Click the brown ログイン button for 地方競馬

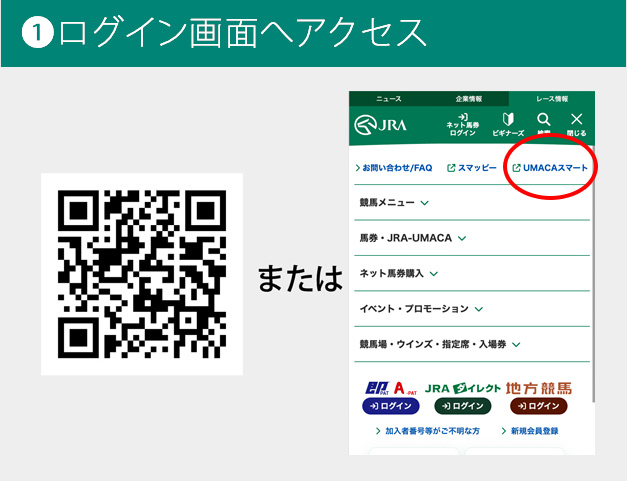point(538,406)
